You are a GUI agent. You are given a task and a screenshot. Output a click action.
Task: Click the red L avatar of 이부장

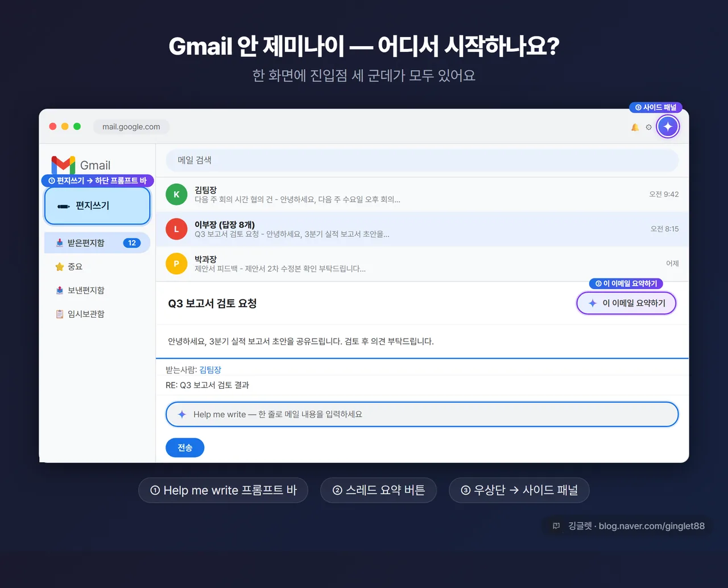(x=176, y=229)
